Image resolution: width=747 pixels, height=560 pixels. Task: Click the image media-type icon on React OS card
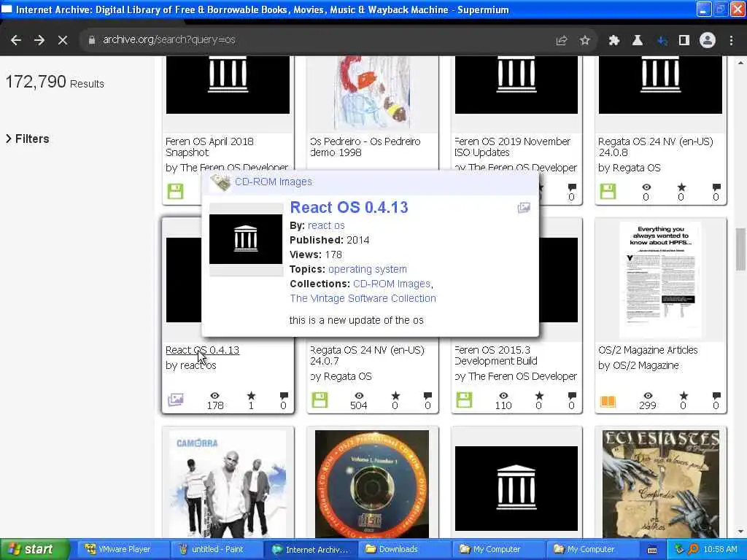coord(175,400)
